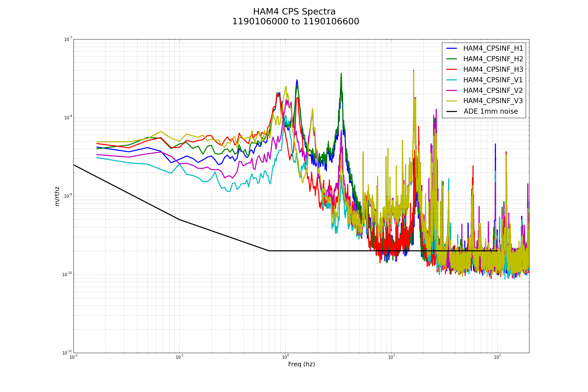The width and height of the screenshot is (588, 392).
Task: Select HAM4_CPSINF_V3 legend label
Action: [493, 101]
